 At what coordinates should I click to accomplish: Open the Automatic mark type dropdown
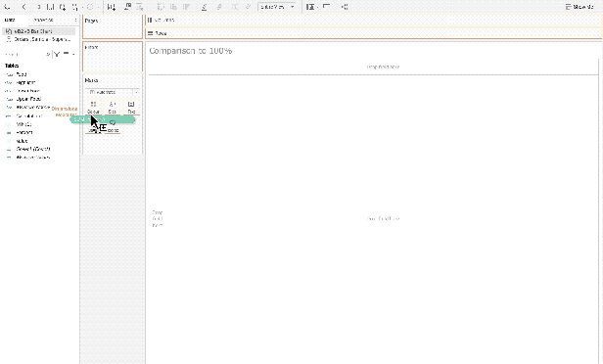(113, 92)
